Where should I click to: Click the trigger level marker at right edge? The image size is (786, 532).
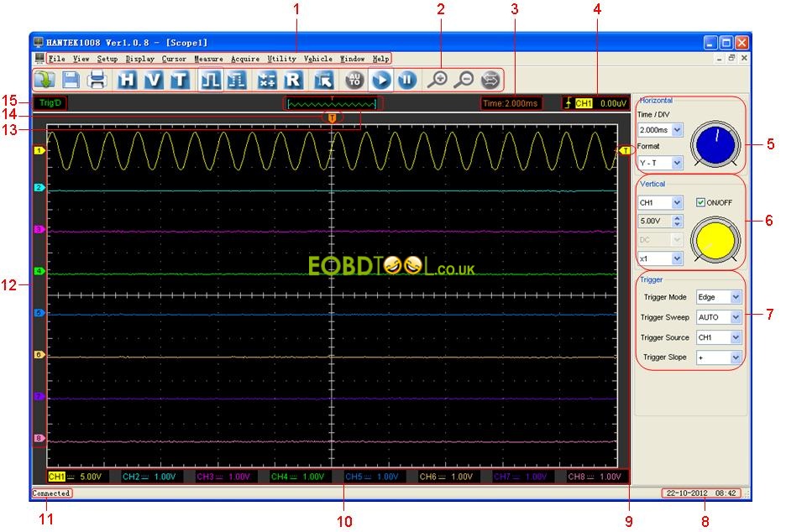(625, 150)
